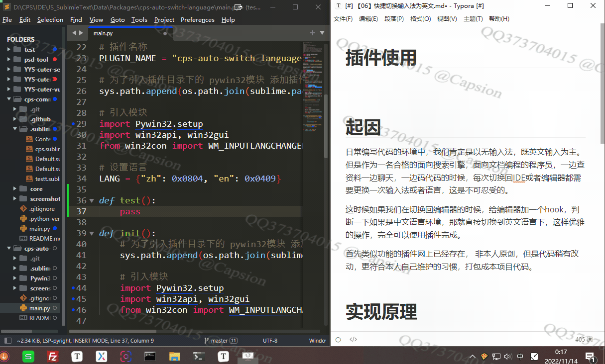Open the green S app in taskbar
Viewport: 605px width, 364px height.
click(x=28, y=356)
